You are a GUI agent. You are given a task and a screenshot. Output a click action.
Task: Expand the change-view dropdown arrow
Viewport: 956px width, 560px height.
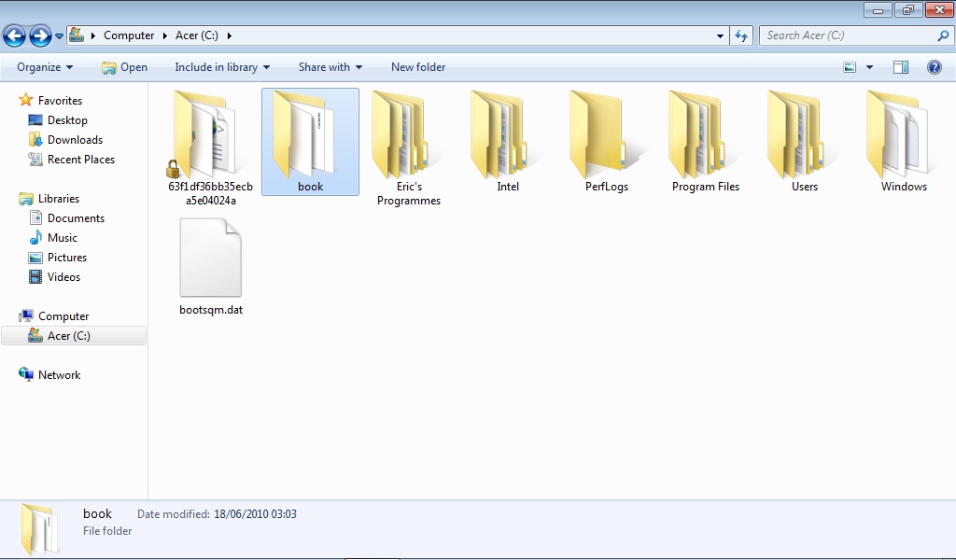point(868,66)
